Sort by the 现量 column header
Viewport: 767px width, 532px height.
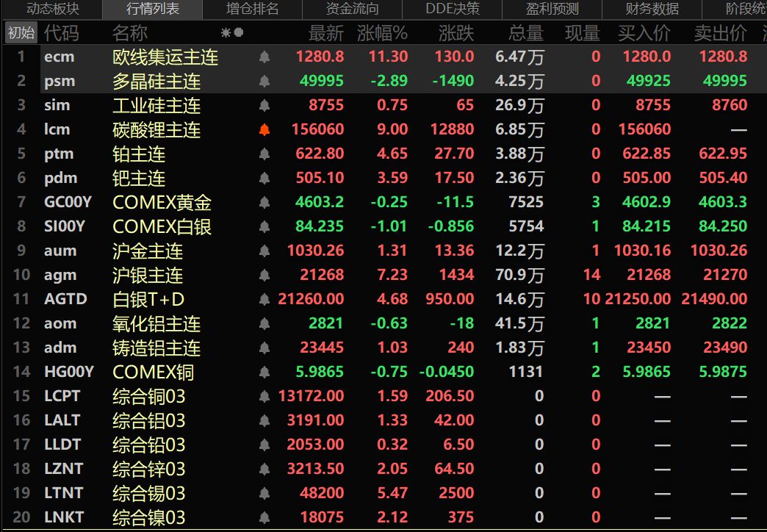tap(583, 33)
